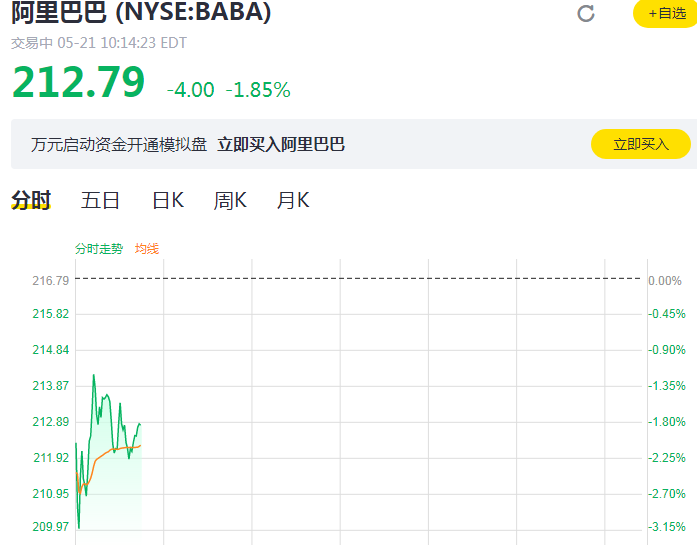Click the orange average line on chart
The width and height of the screenshot is (697, 545).
click(x=120, y=450)
